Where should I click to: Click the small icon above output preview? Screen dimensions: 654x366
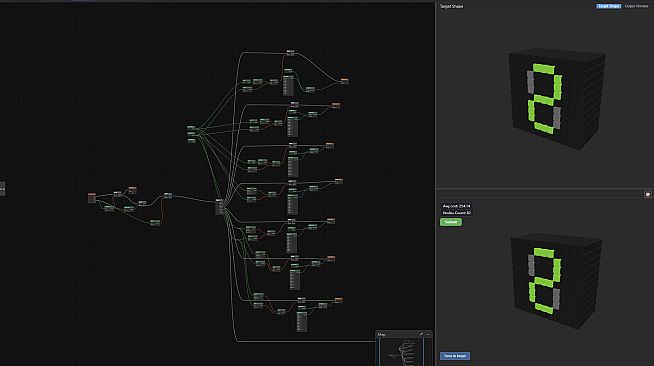click(x=648, y=194)
